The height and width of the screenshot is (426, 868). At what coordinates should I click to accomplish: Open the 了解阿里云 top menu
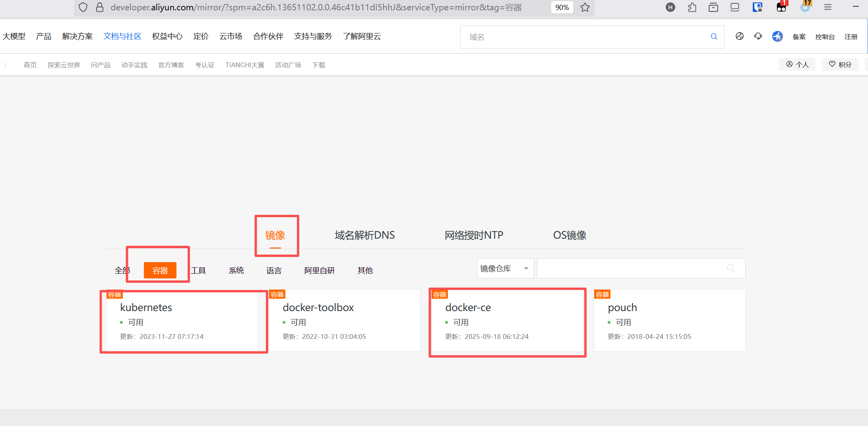pos(362,36)
